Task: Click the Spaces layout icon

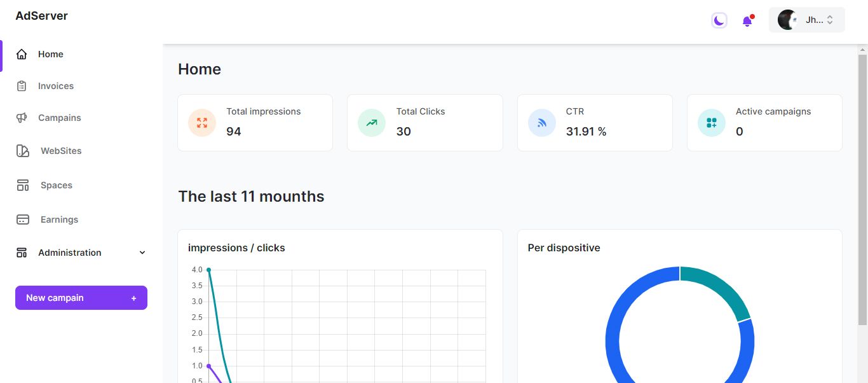Action: [x=22, y=185]
